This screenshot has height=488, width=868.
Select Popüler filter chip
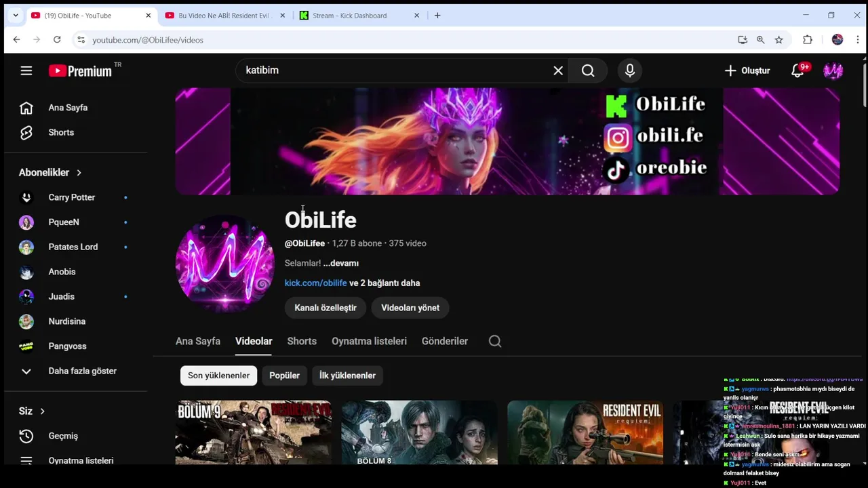[284, 375]
